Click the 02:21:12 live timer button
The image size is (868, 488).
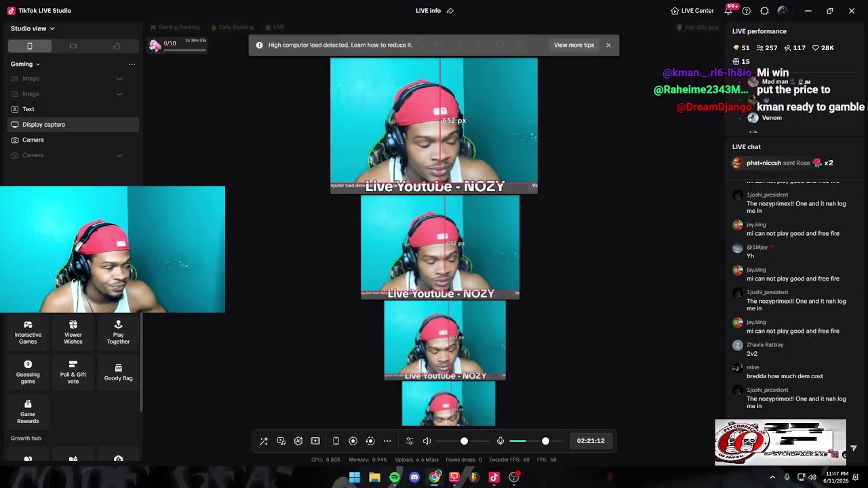coord(591,441)
